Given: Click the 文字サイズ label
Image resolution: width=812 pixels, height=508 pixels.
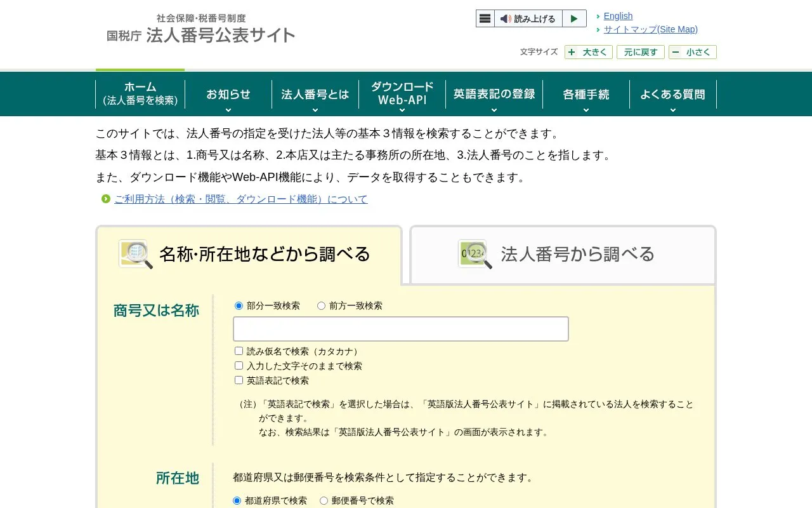Looking at the screenshot, I should pyautogui.click(x=539, y=52).
